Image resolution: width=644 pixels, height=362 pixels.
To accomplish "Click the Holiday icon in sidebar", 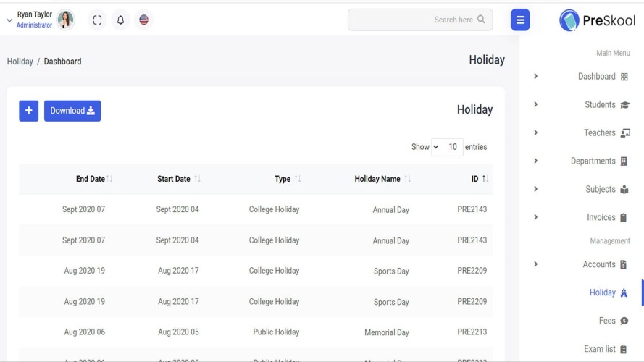I will click(624, 292).
